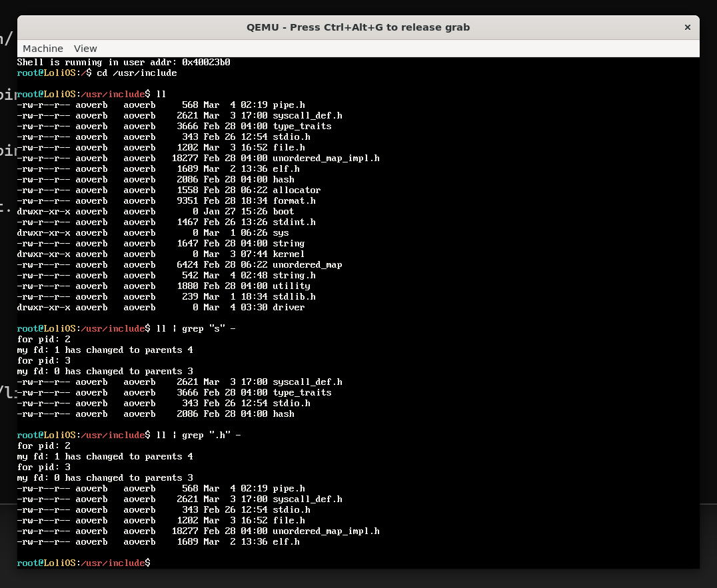Screen dimensions: 717x588
Task: Close the QEMU window
Action: coord(687,27)
